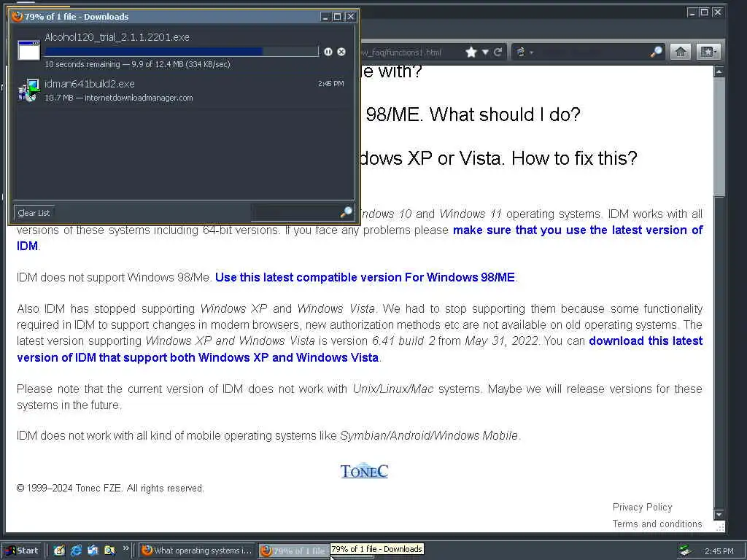The image size is (747, 560).
Task: Open the bookmarks menu button
Action: point(708,52)
